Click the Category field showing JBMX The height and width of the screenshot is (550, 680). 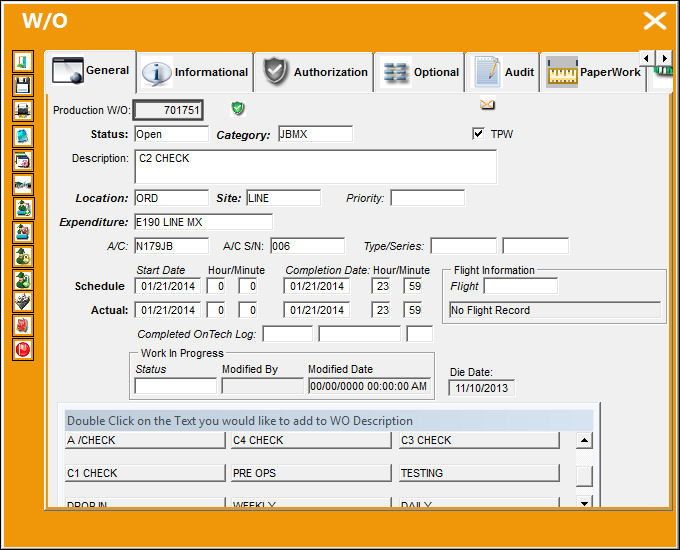coord(315,134)
